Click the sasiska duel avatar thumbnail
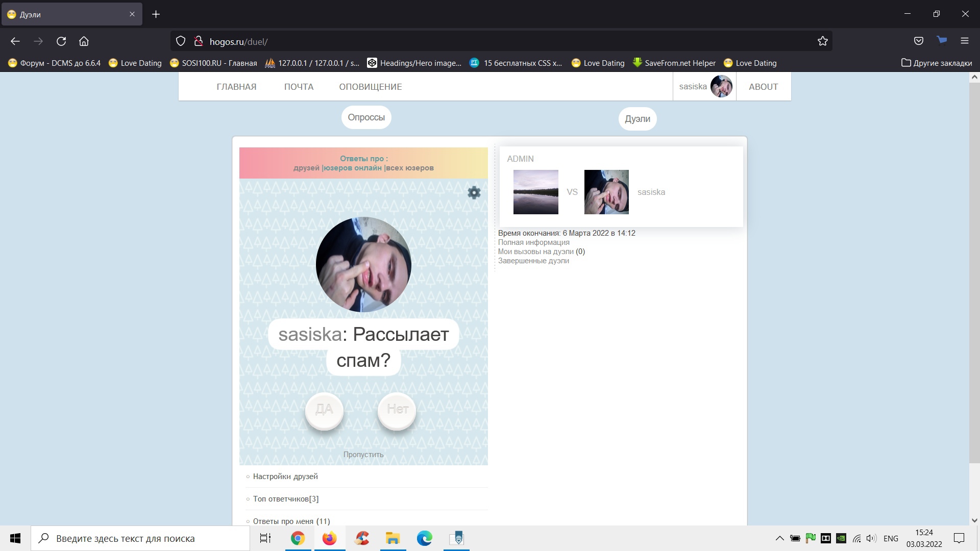Screen dimensions: 980x551 click(x=606, y=192)
